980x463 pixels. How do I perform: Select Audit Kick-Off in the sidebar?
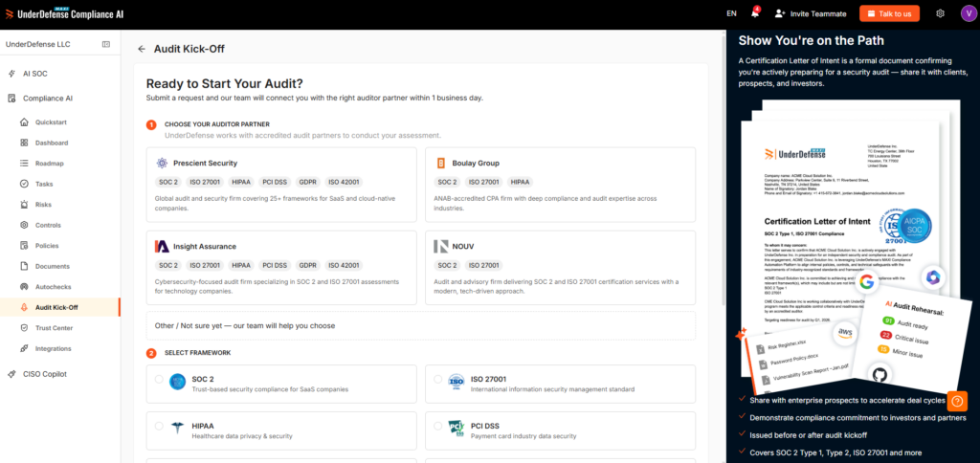60,307
